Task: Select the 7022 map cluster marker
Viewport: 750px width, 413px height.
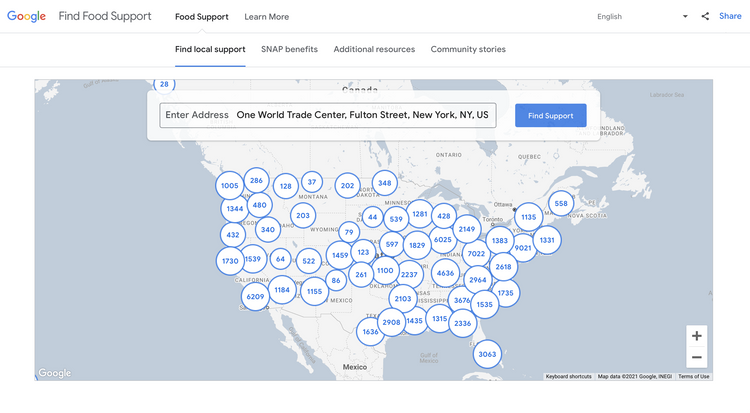Action: [x=476, y=254]
